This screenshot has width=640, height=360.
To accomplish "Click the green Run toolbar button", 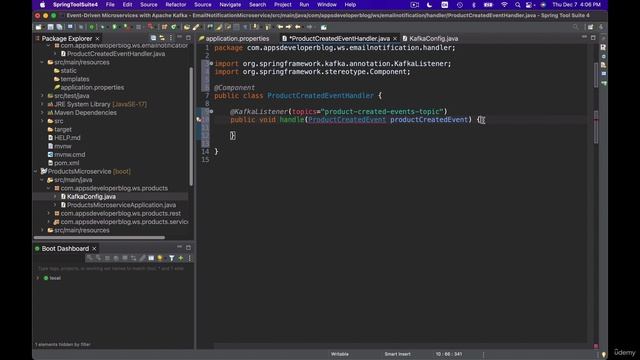I will (115, 27).
